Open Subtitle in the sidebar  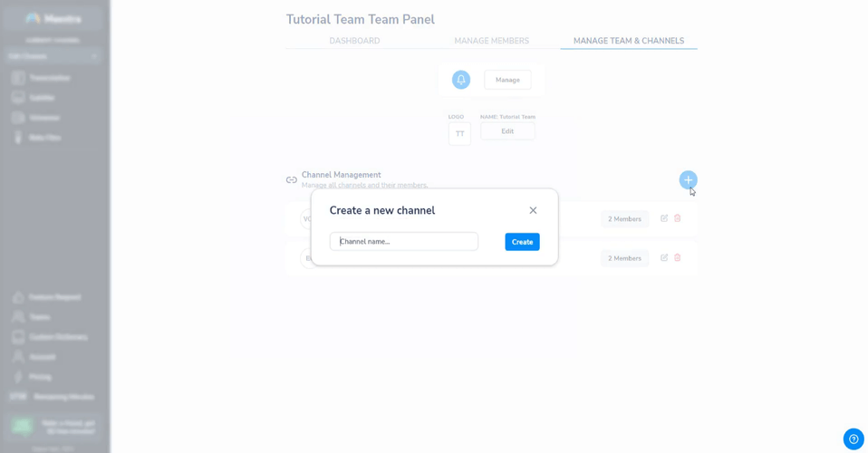point(34,98)
